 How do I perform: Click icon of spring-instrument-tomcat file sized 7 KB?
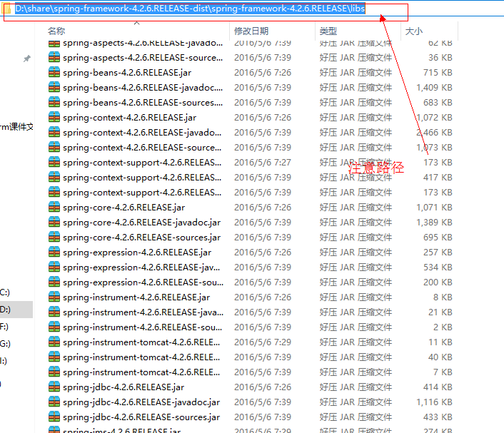[54, 372]
